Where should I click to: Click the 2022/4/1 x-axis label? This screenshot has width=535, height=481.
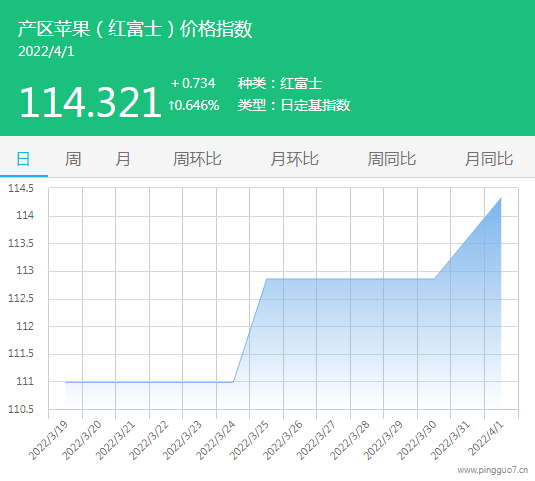click(486, 438)
